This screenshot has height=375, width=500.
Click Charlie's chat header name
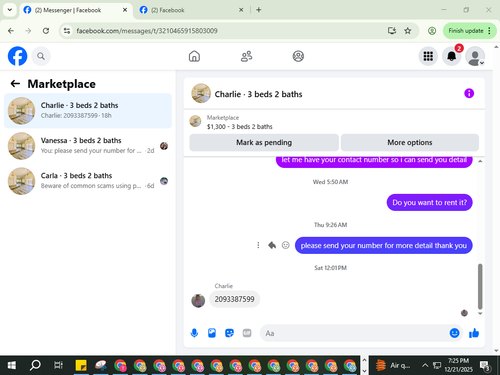258,94
